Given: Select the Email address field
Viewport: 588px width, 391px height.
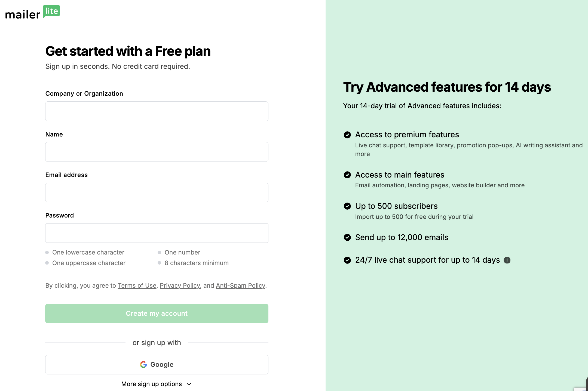Looking at the screenshot, I should pos(157,193).
